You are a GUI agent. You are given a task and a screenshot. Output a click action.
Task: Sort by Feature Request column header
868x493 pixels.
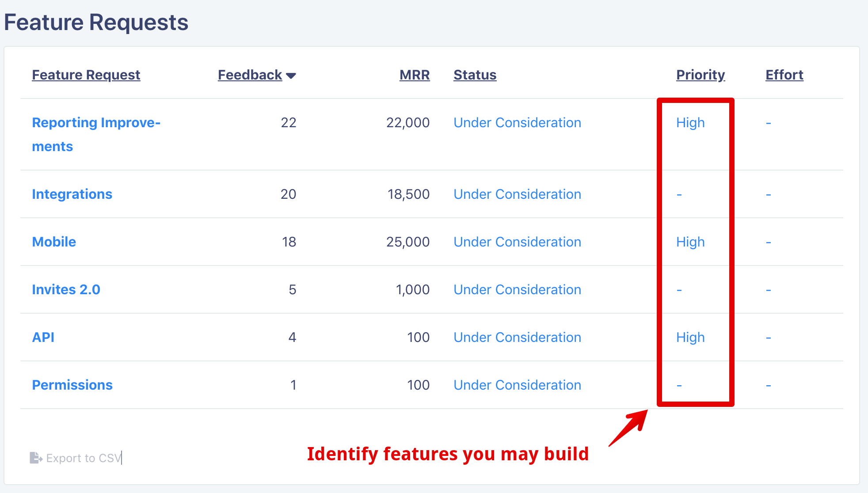[x=86, y=75]
